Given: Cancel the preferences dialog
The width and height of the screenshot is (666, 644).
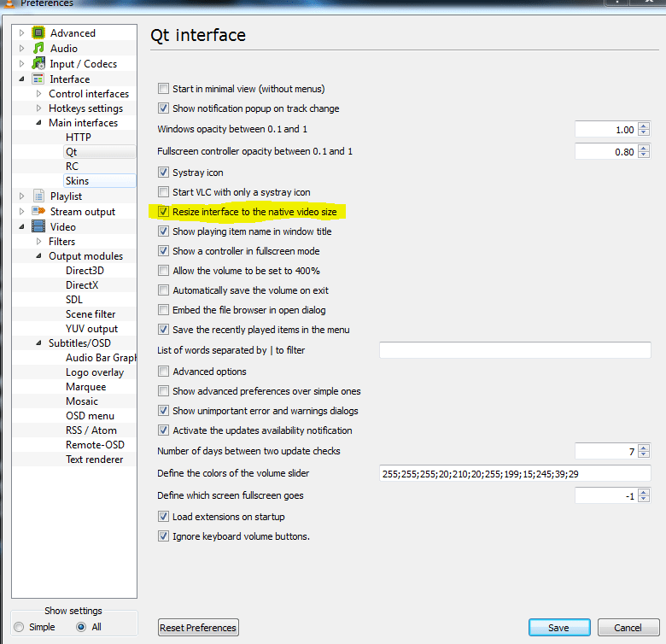Looking at the screenshot, I should coord(628,628).
